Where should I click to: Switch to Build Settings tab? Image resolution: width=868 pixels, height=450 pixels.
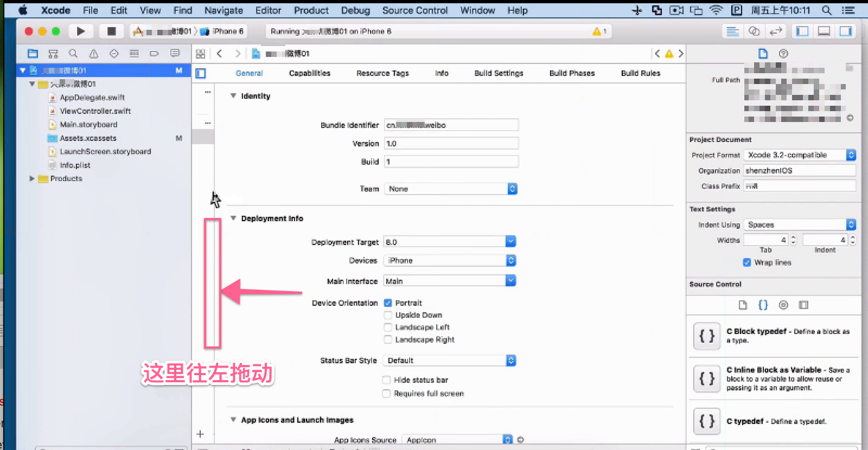pyautogui.click(x=499, y=73)
